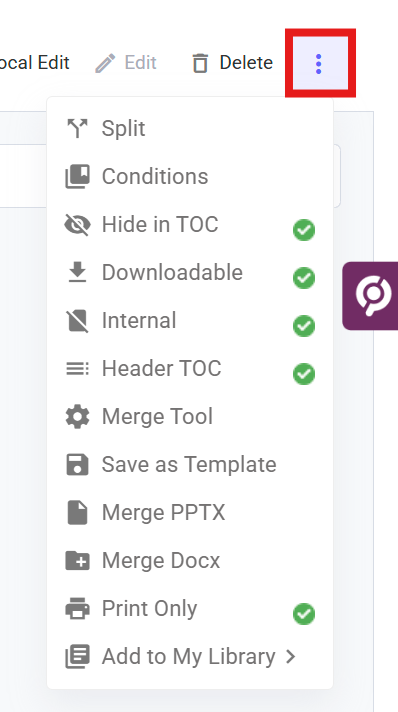Image resolution: width=398 pixels, height=712 pixels.
Task: Click the crossed-eye Hide in TOC icon
Action: [x=77, y=224]
